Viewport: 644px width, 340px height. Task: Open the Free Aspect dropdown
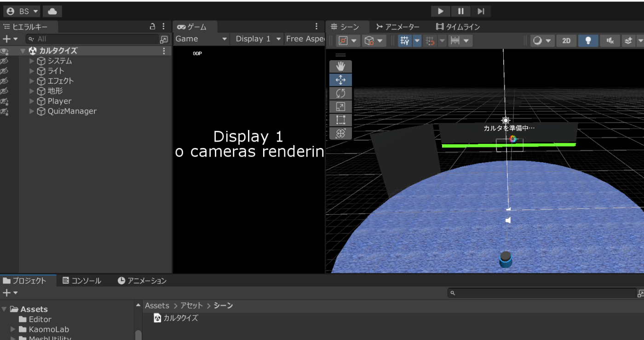click(305, 39)
